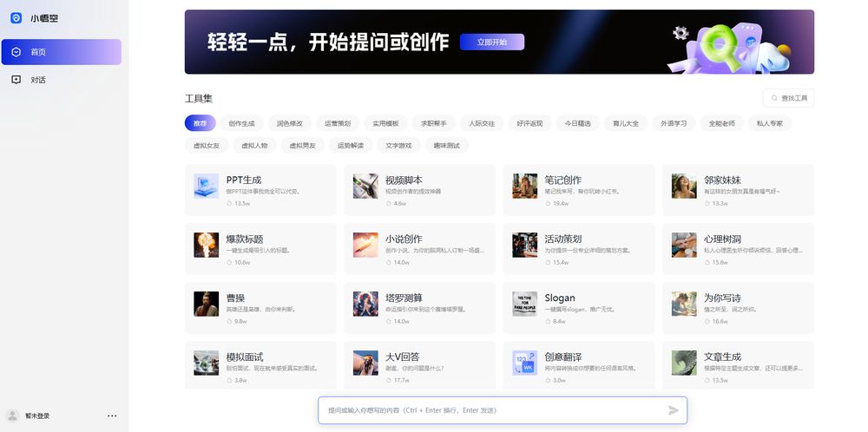Click the 视频脚本 tool thumbnail
The image size is (868, 432).
(x=365, y=186)
